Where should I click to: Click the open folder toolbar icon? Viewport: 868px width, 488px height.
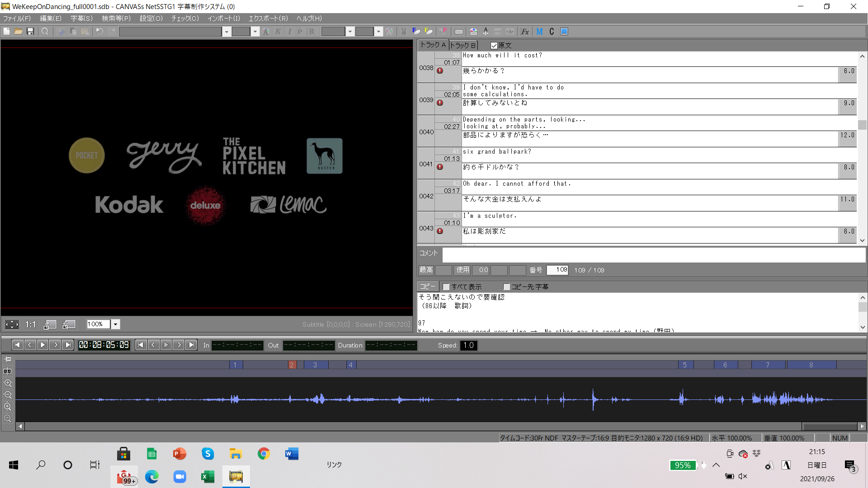(x=19, y=31)
